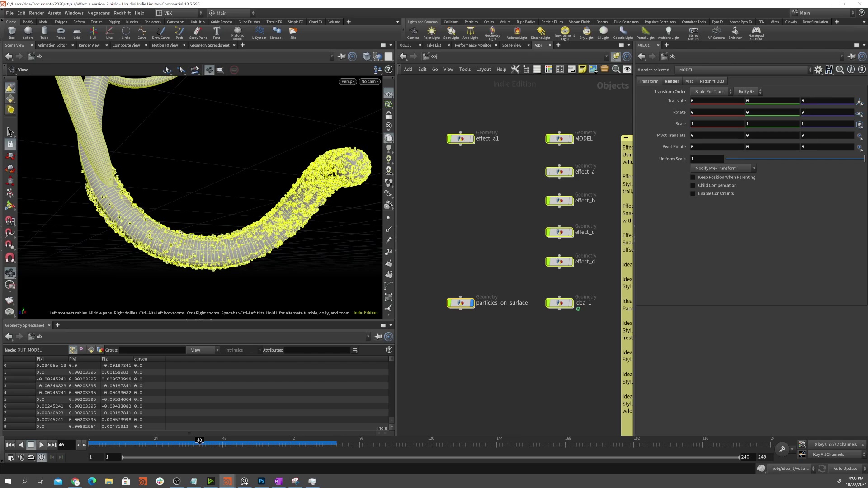Create a Volume Light from the shelf
The image size is (868, 488).
(517, 33)
